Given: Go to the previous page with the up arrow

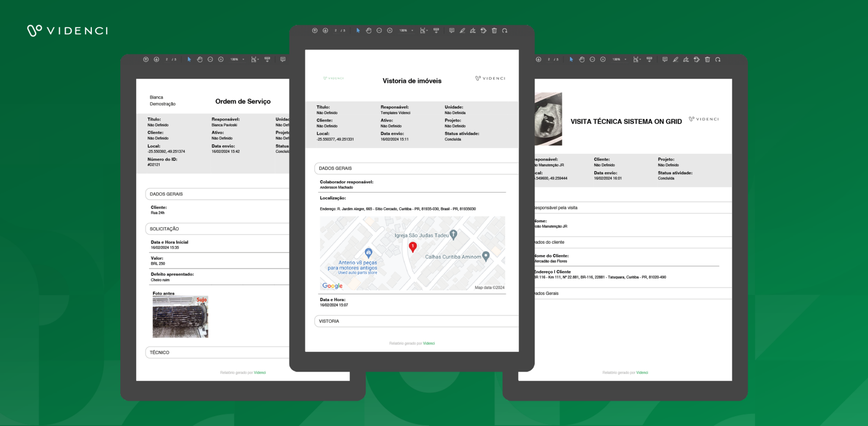Looking at the screenshot, I should [314, 31].
